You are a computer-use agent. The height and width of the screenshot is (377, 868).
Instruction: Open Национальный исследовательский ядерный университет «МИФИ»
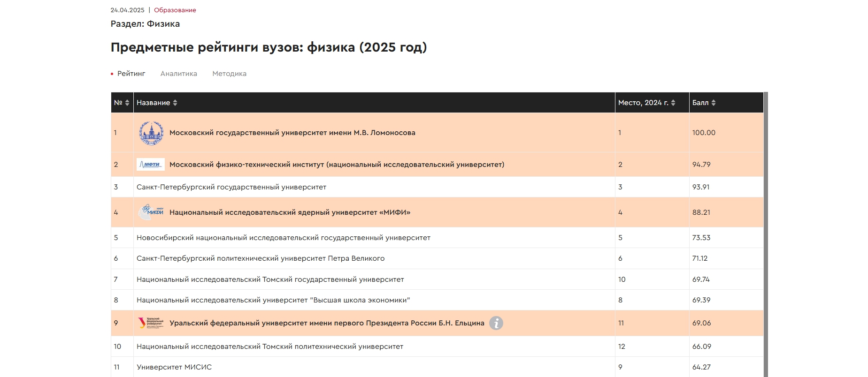(290, 212)
